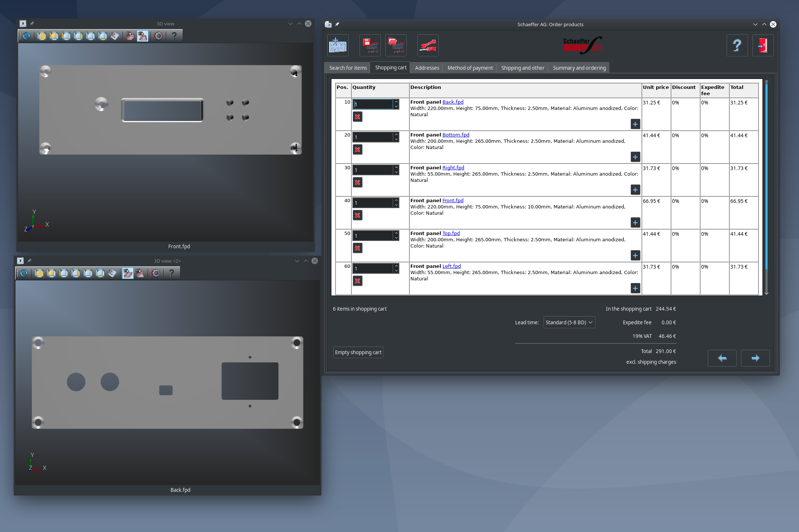
Task: Toggle second camera projection icon in 3D view <2>
Action: [140, 273]
